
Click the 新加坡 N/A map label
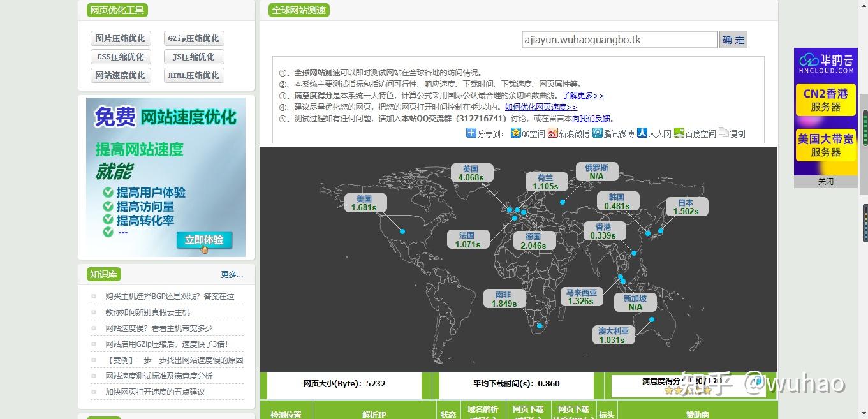pyautogui.click(x=635, y=302)
